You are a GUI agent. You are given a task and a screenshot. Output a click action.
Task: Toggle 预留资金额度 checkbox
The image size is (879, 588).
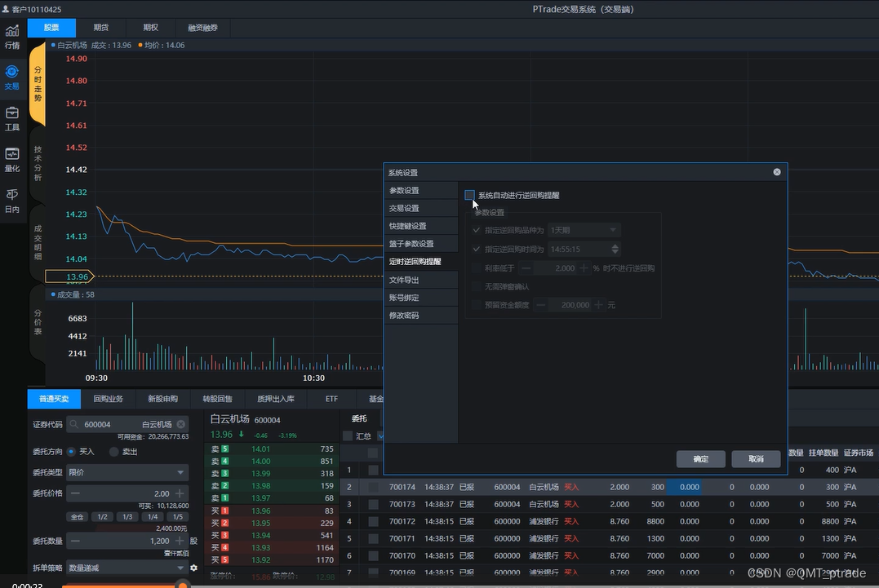click(x=477, y=305)
